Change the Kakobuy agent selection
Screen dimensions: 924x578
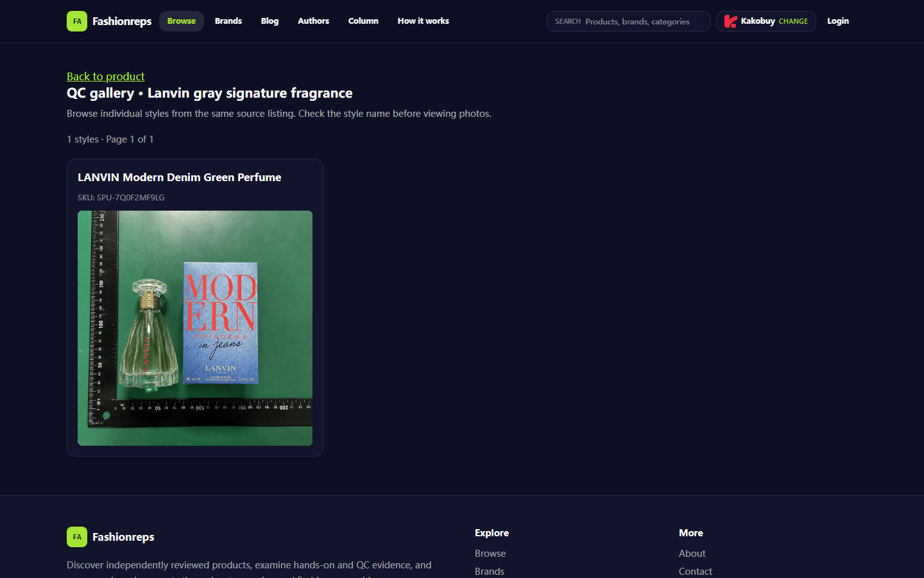(x=793, y=21)
